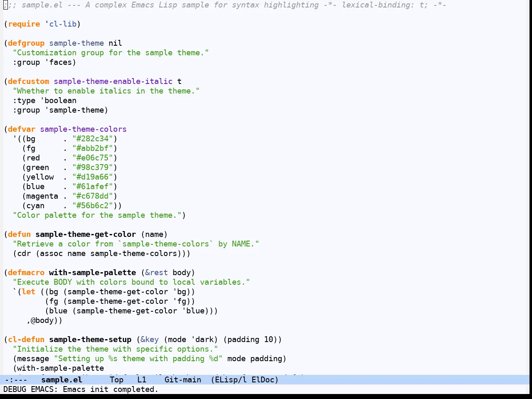Viewport: 532px width, 399px height.
Task: Click the sample.el buffer name in mode line
Action: click(62, 379)
